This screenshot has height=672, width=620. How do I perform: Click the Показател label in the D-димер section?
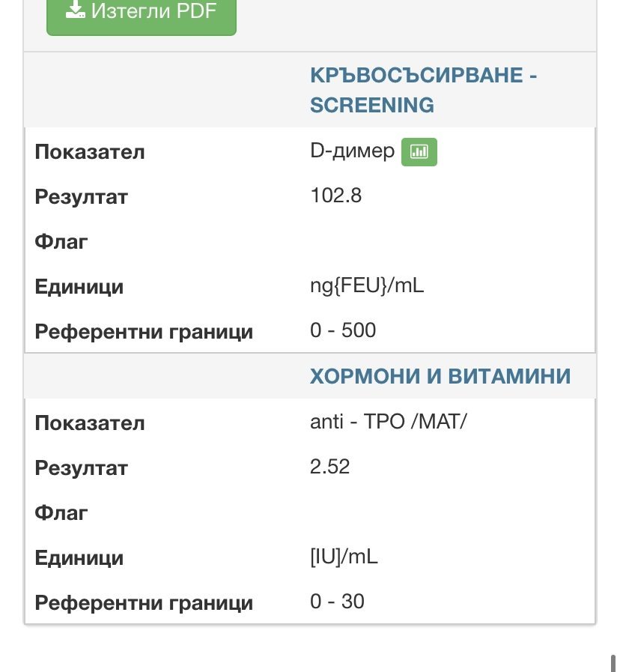tap(90, 152)
